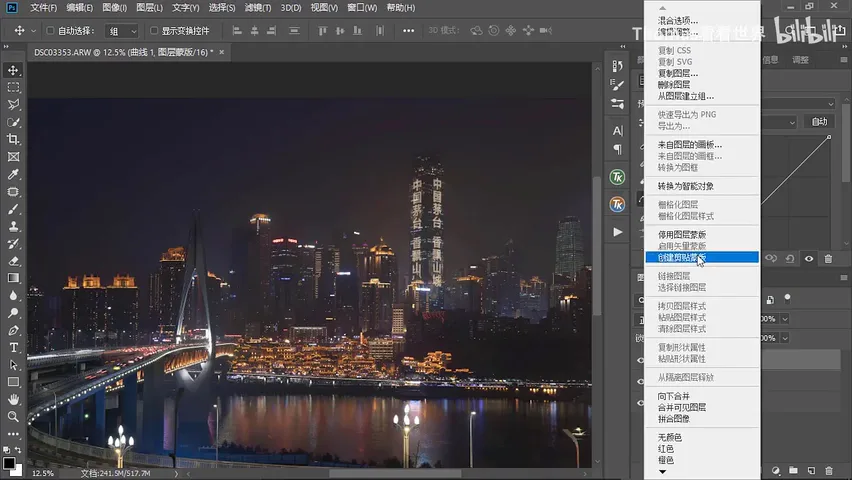This screenshot has width=852, height=480.
Task: Select the Path Selection tool
Action: click(x=14, y=365)
